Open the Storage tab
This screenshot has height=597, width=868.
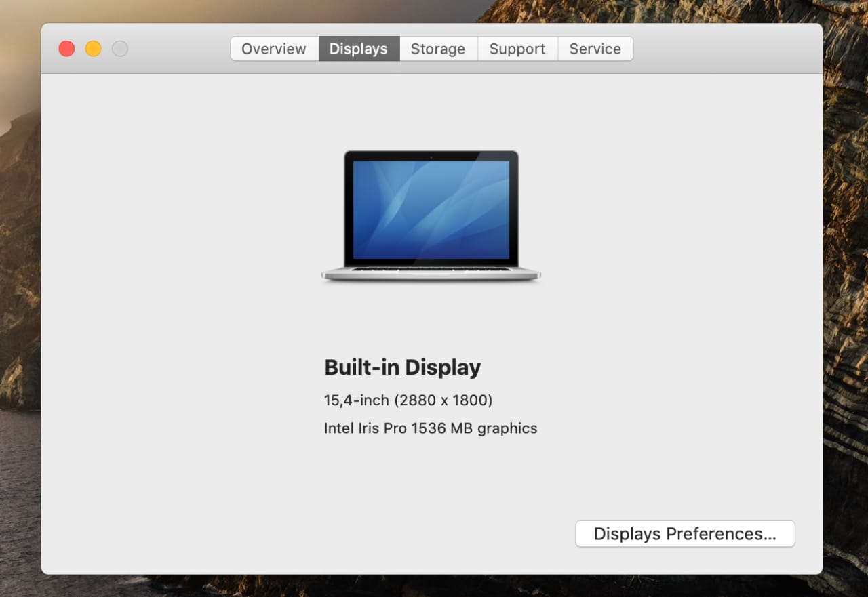438,49
